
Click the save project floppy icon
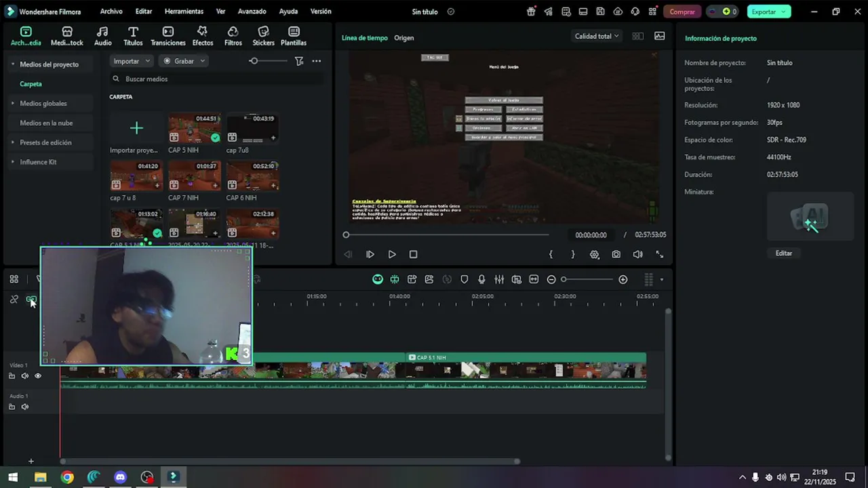[x=600, y=12]
